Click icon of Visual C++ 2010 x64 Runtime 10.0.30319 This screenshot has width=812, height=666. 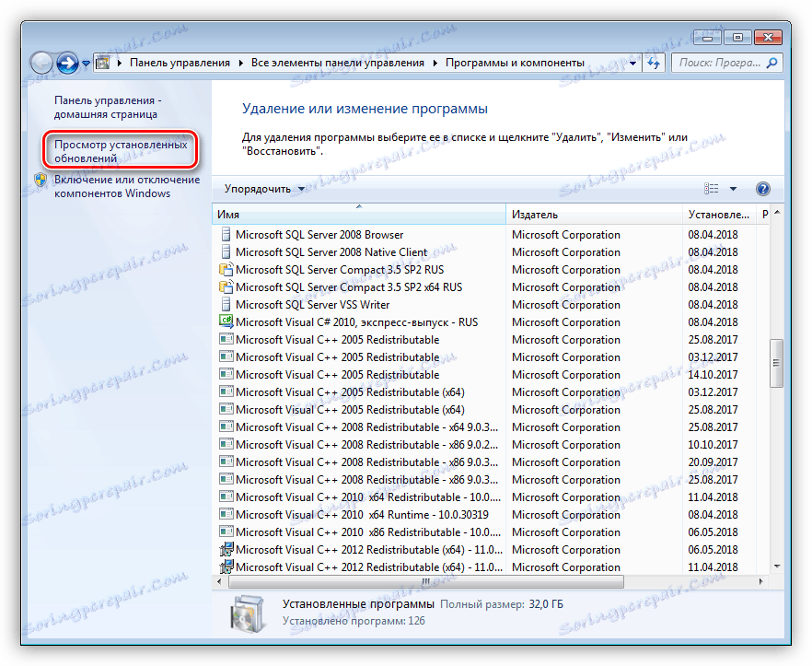pyautogui.click(x=226, y=514)
